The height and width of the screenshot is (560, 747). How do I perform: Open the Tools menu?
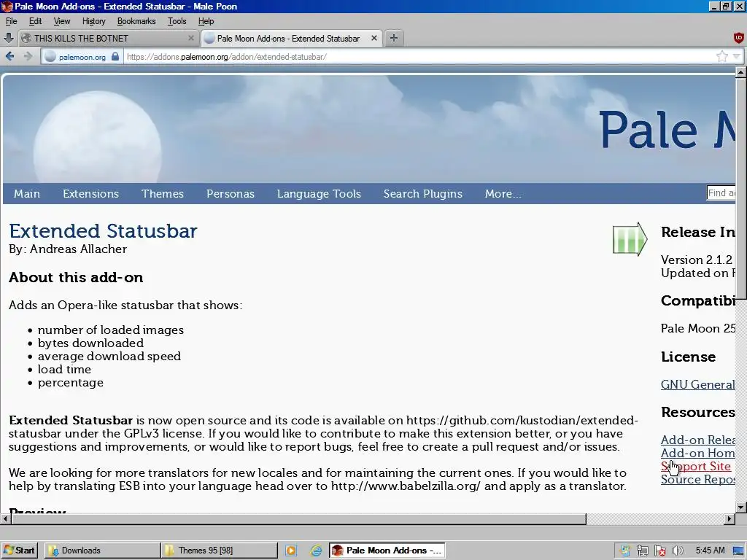pos(177,21)
